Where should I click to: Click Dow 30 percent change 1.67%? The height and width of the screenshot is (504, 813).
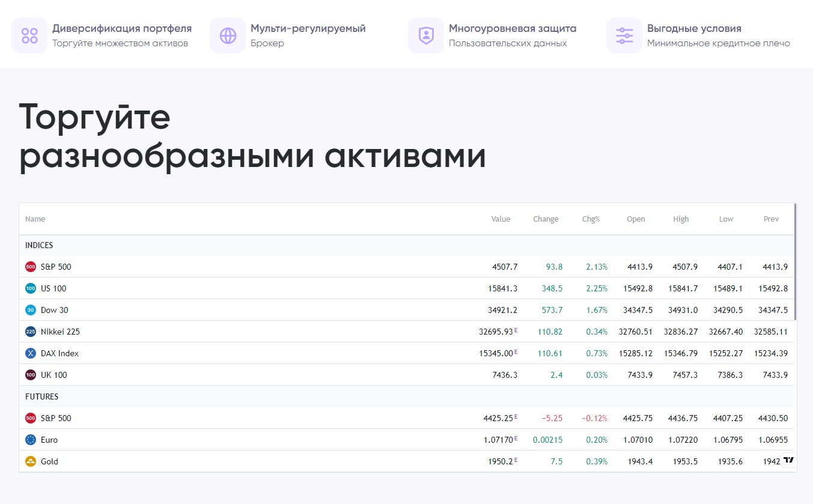pos(597,310)
